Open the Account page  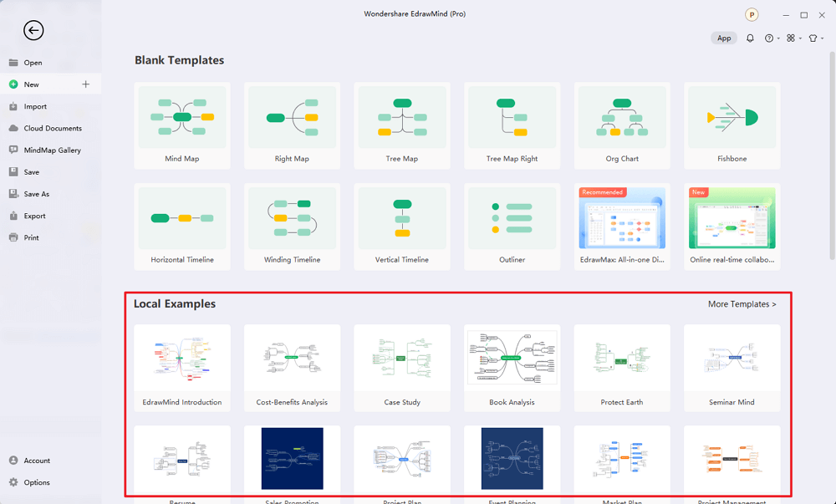pyautogui.click(x=51, y=461)
